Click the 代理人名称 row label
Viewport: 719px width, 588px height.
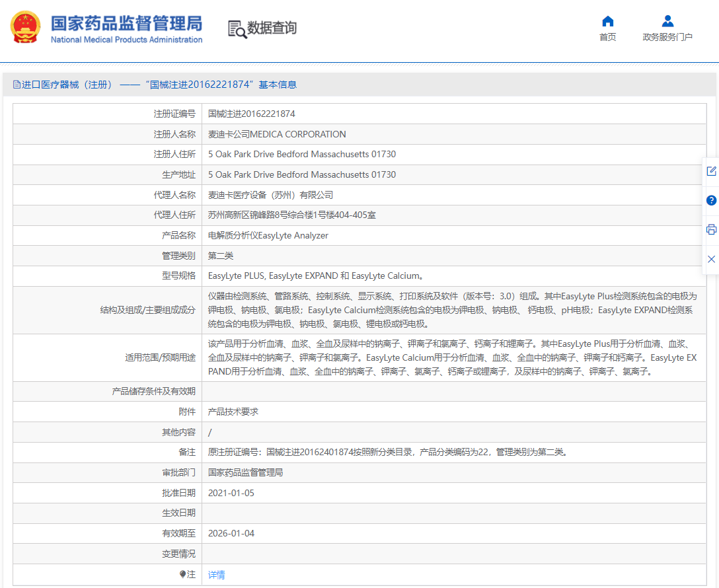tap(174, 196)
